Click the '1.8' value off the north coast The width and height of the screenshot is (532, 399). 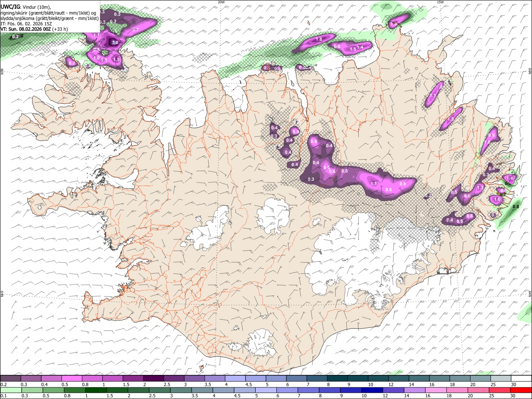click(x=319, y=39)
